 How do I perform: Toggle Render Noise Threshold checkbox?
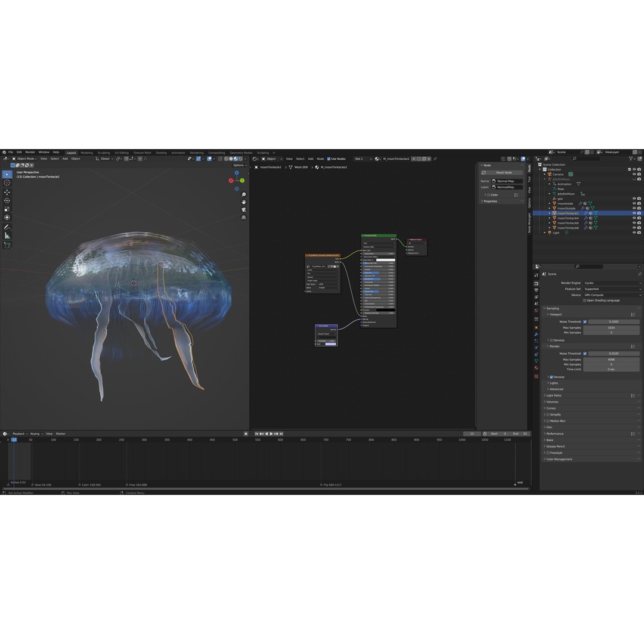[585, 354]
